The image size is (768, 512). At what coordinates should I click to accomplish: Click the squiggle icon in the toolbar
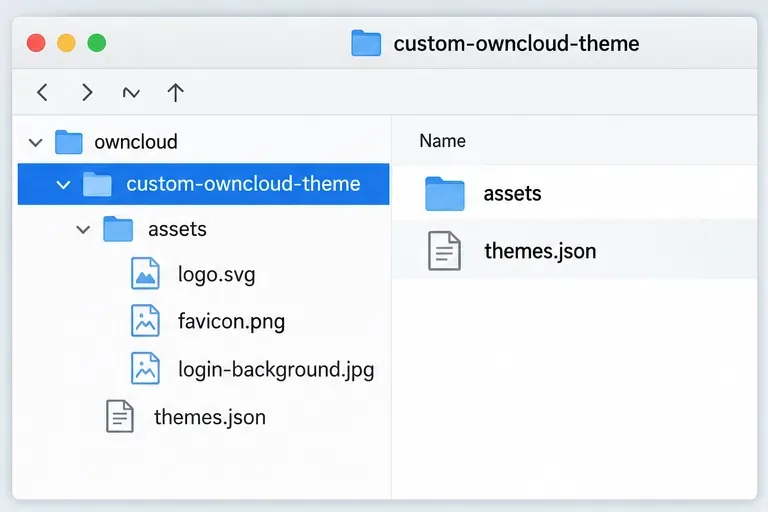pos(131,93)
